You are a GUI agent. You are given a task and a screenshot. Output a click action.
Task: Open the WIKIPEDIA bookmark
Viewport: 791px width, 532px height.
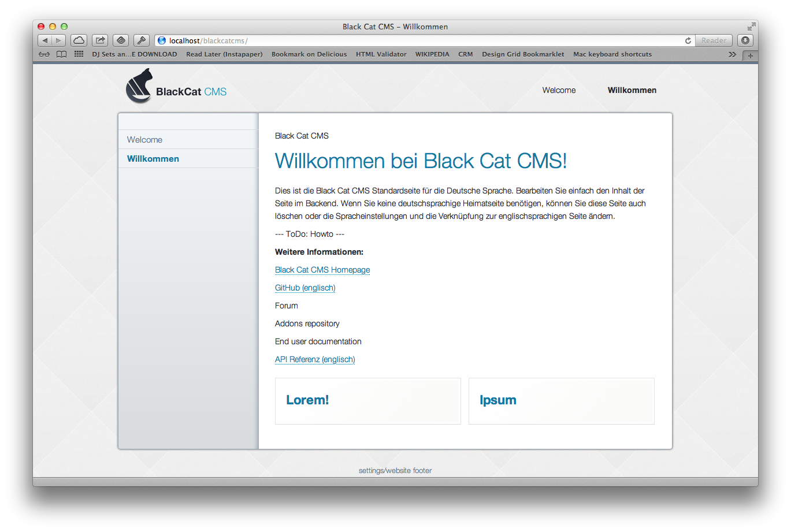coord(432,54)
